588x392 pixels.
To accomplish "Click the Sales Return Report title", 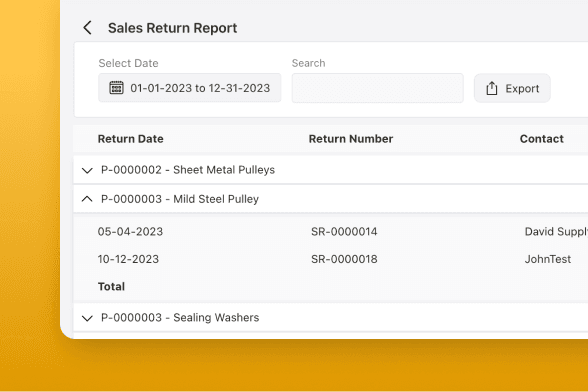I will coord(172,28).
